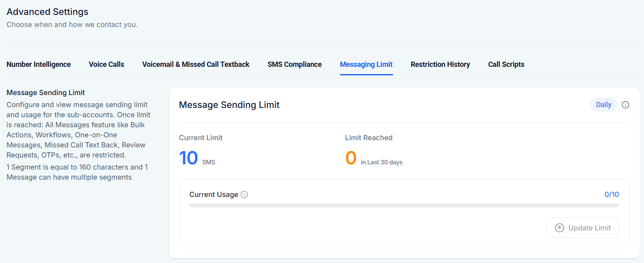Click the orange Limit Reached count 0

[x=351, y=158]
